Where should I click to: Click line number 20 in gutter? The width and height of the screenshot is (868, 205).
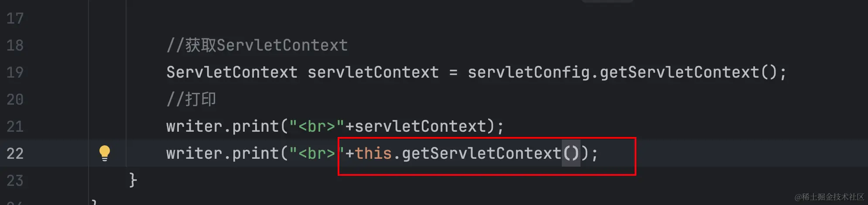point(15,99)
